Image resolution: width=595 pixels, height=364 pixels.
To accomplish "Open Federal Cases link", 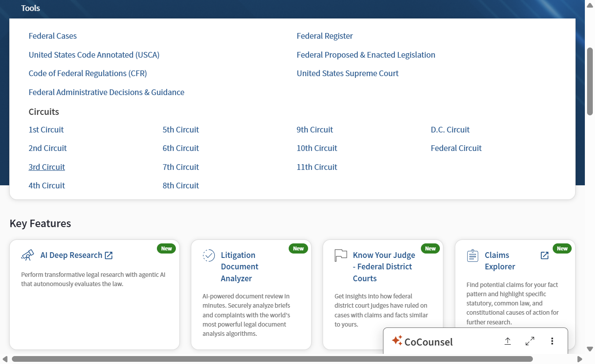I will point(52,36).
